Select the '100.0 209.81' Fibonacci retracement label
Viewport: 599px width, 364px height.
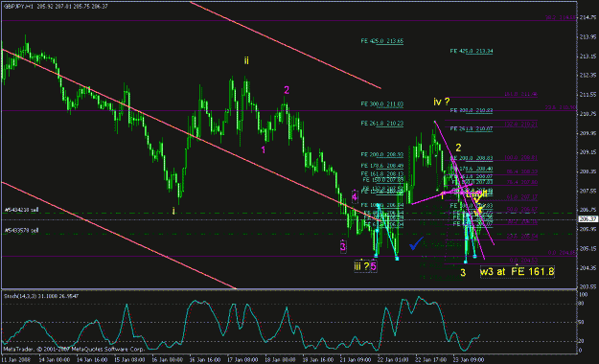521,158
